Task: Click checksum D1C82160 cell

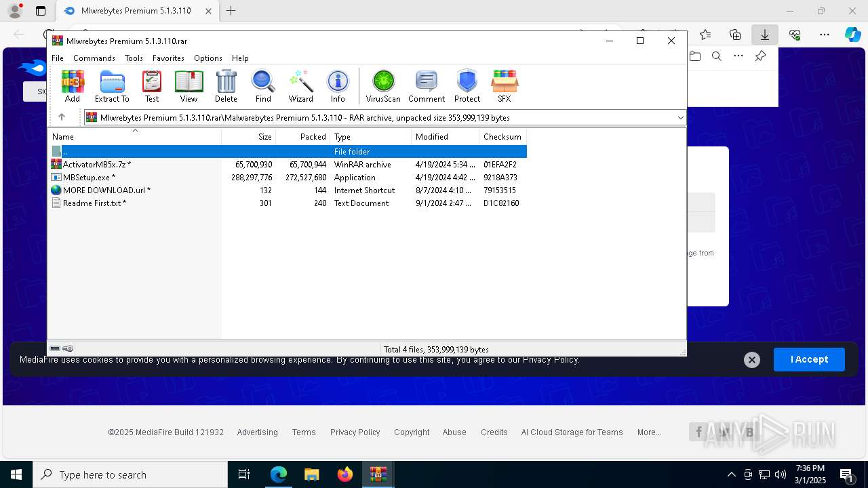Action: tap(501, 203)
